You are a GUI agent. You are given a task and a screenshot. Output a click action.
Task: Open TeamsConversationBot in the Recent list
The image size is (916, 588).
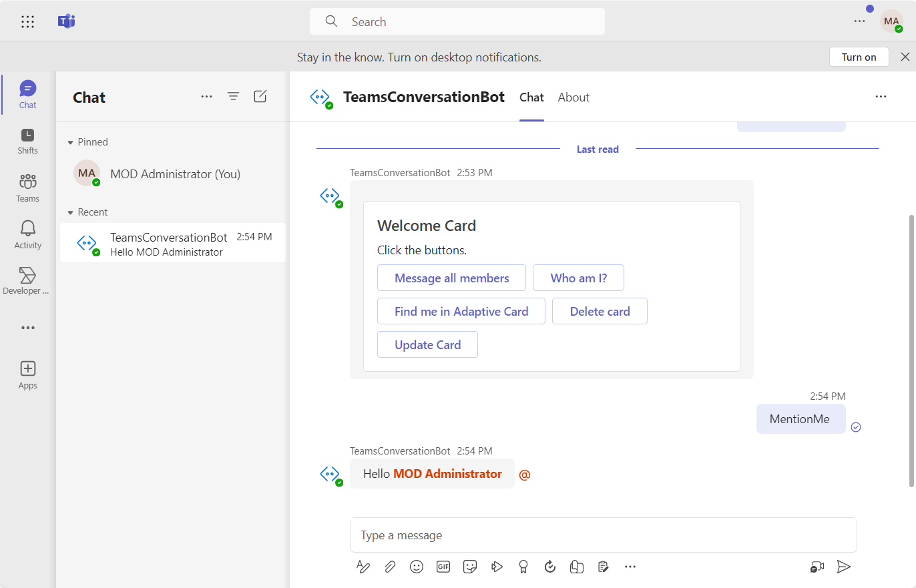tap(172, 243)
